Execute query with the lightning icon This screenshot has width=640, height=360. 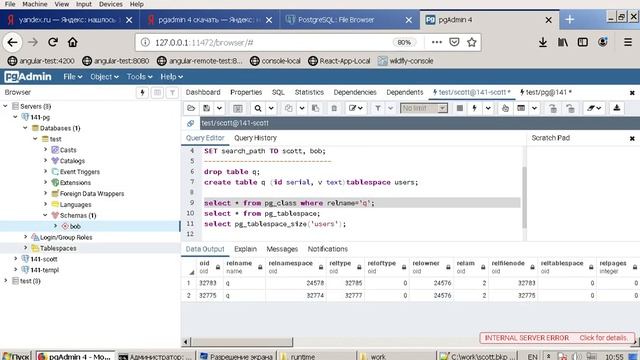tap(474, 108)
